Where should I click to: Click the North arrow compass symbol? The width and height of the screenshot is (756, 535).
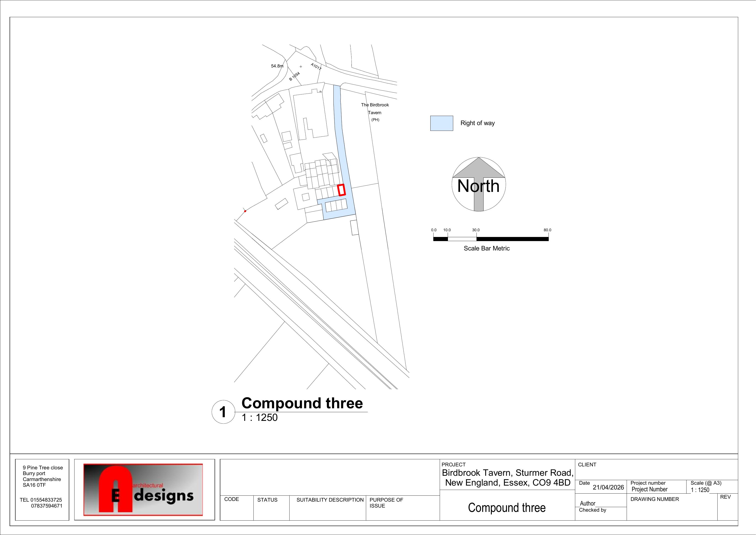[x=479, y=184]
